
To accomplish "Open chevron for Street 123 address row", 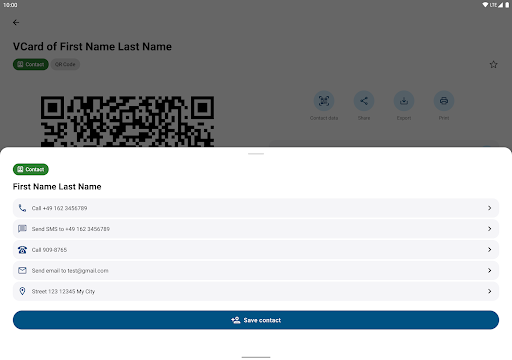I will coord(489,291).
